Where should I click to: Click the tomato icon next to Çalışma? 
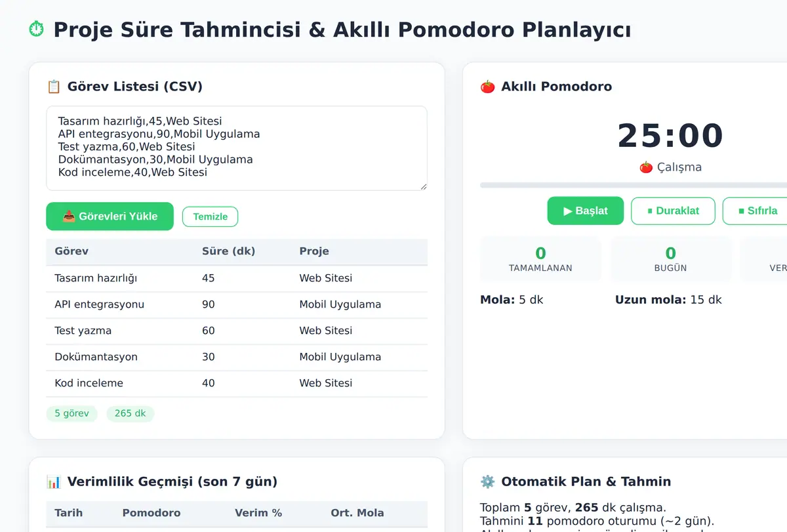pyautogui.click(x=646, y=167)
